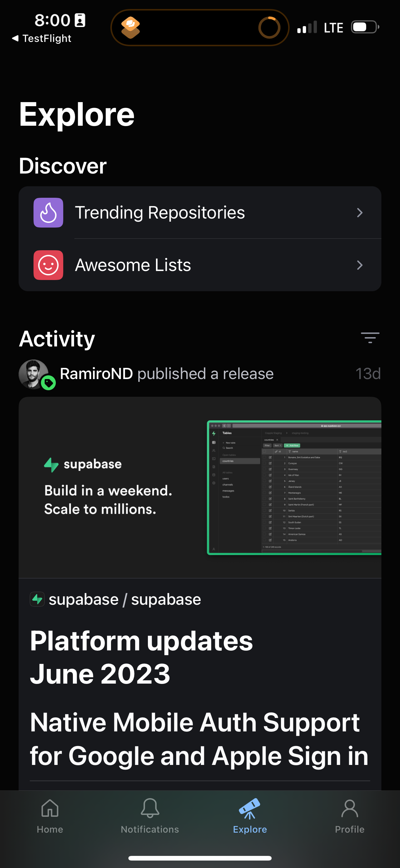The image size is (400, 868).
Task: Open the RamiroND username link
Action: [96, 374]
